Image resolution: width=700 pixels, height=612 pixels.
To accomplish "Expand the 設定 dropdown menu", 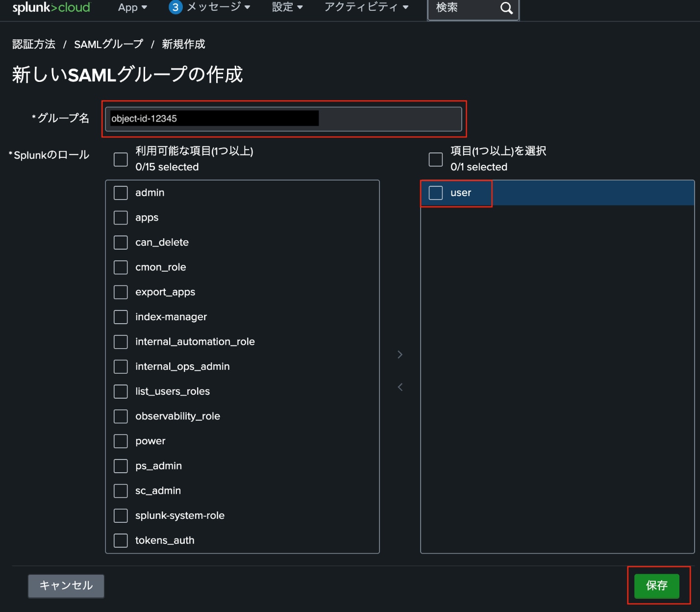I will 287,7.
